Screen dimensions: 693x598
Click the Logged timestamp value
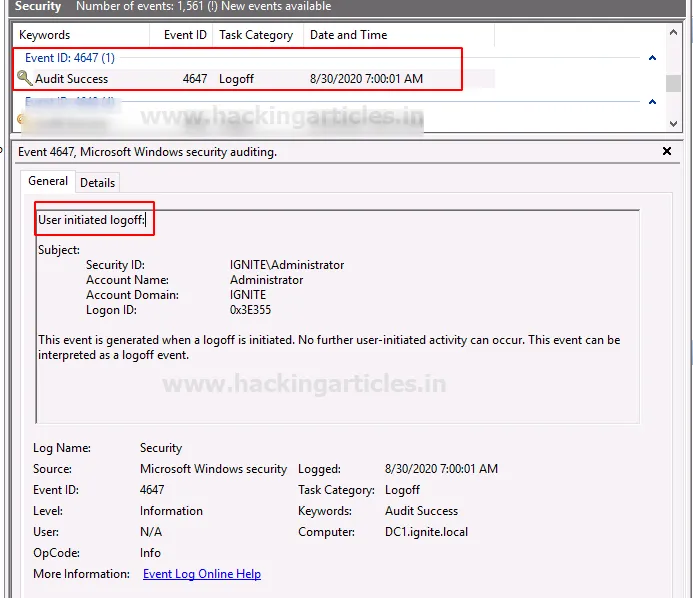click(x=441, y=468)
